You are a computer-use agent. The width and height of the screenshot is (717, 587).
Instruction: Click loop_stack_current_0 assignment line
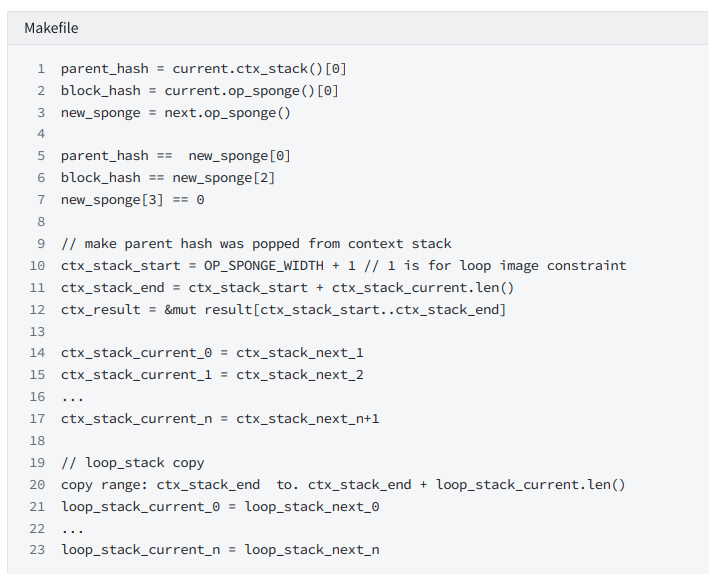[x=220, y=507]
